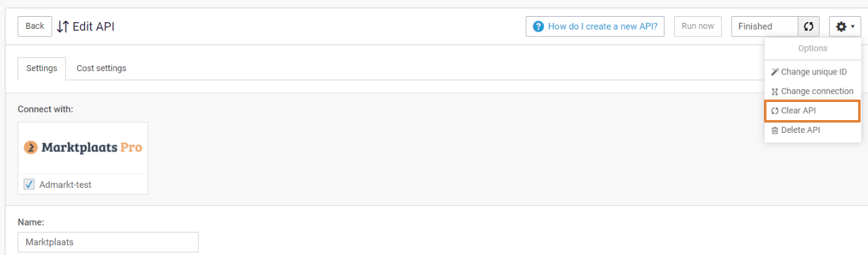Image resolution: width=868 pixels, height=255 pixels.
Task: Click the circular arrows icon beside Clear API
Action: pos(775,111)
